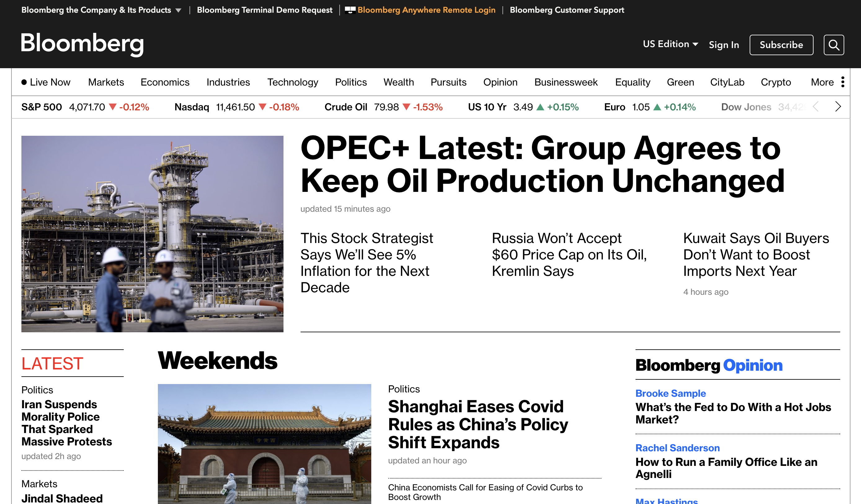Click the oil refinery photo

pyautogui.click(x=152, y=234)
